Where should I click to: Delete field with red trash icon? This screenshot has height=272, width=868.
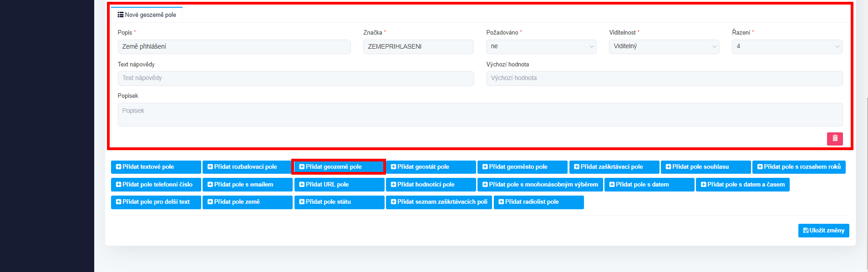tap(835, 139)
